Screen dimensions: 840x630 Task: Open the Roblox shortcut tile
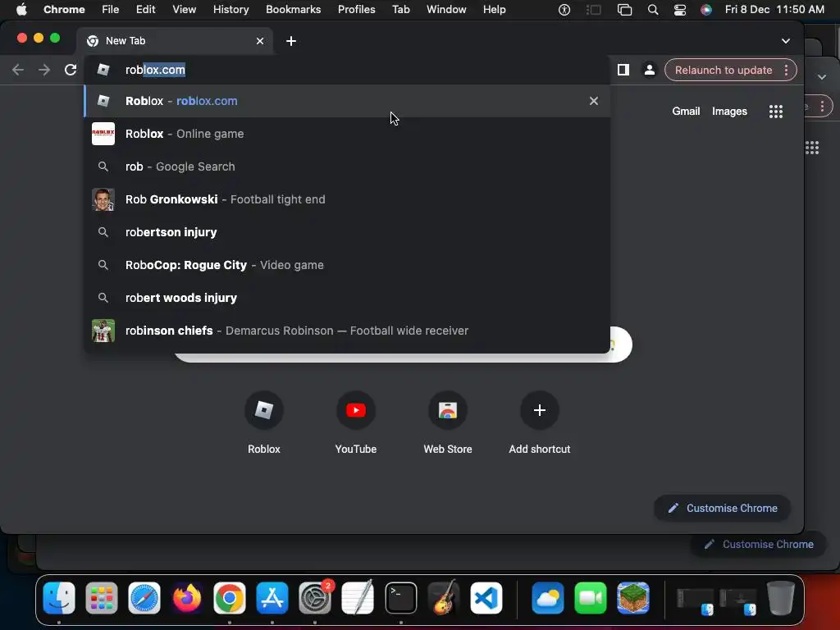tap(263, 424)
